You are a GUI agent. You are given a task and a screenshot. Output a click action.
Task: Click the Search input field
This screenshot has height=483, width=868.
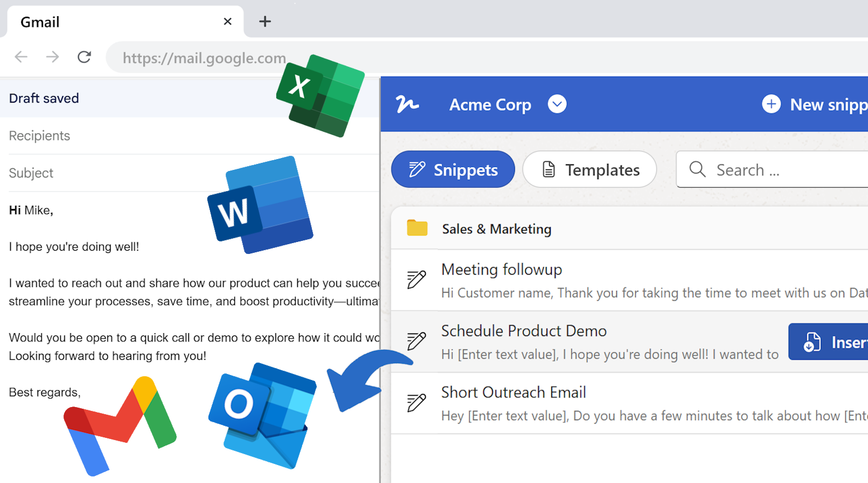[772, 169]
